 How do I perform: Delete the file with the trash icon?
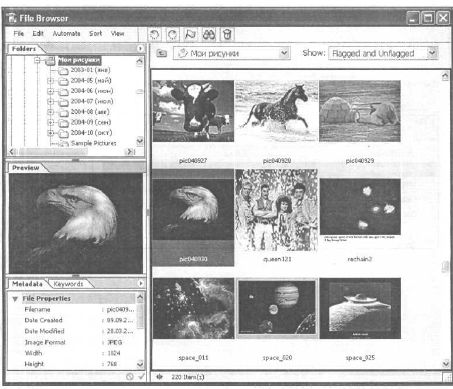tap(227, 34)
